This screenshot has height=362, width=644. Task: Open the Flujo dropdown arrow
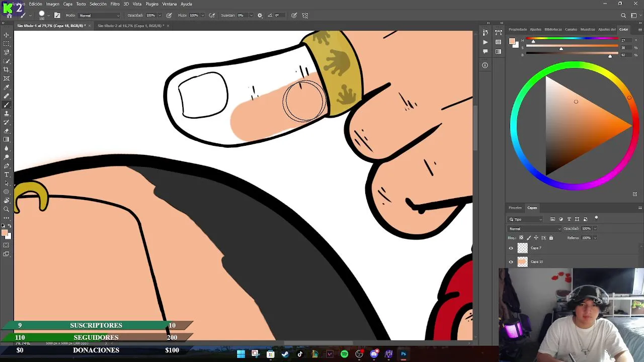(x=203, y=16)
